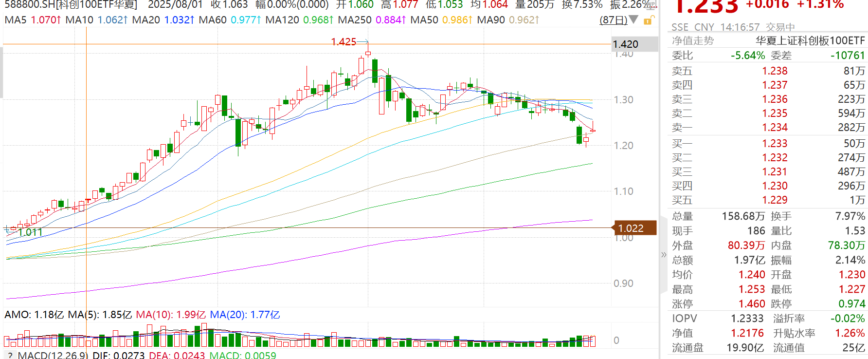The height and width of the screenshot is (359, 868).
Task: Click the orange unlock padlock icon
Action: click(648, 20)
